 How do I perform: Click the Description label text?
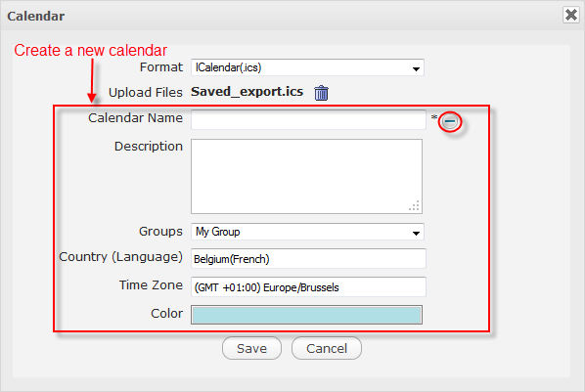click(x=149, y=147)
